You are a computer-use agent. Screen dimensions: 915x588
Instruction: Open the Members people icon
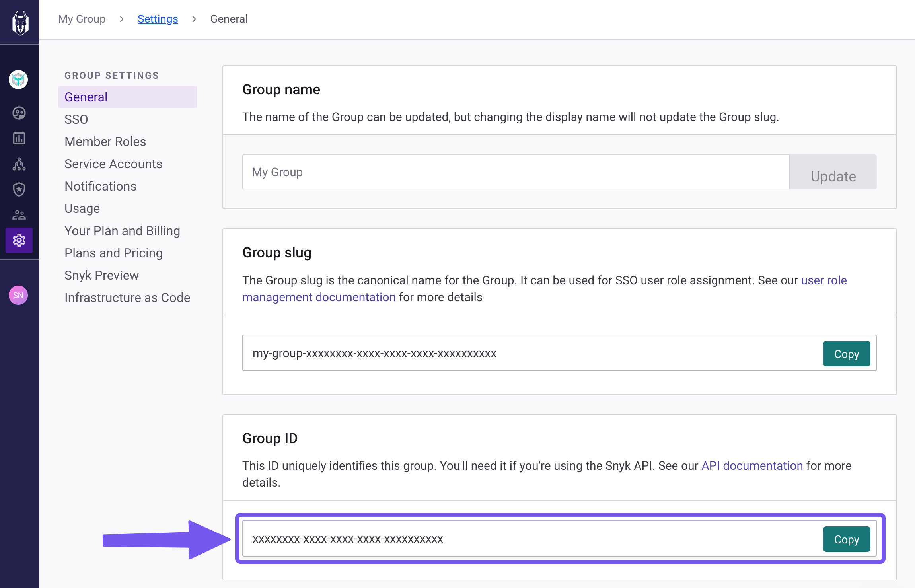click(19, 215)
